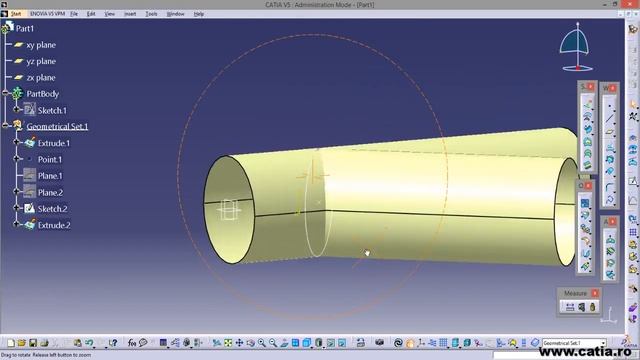Viewport: 640px width, 360px height.
Task: Click the Undo arrow icon
Action: tap(89, 343)
